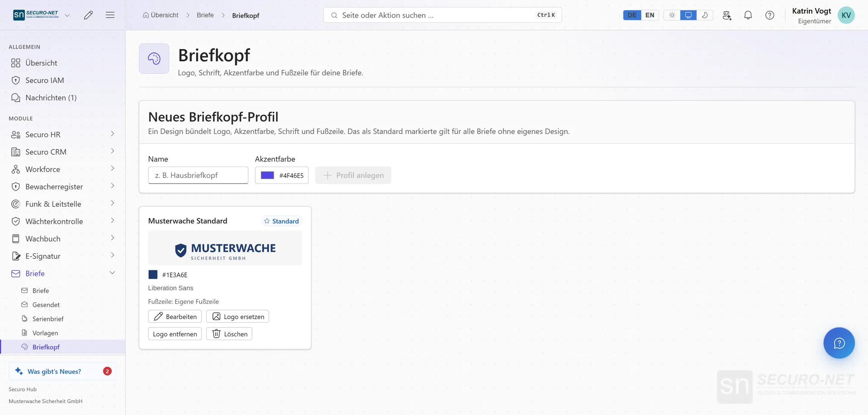Switch language to DE

pyautogui.click(x=632, y=15)
